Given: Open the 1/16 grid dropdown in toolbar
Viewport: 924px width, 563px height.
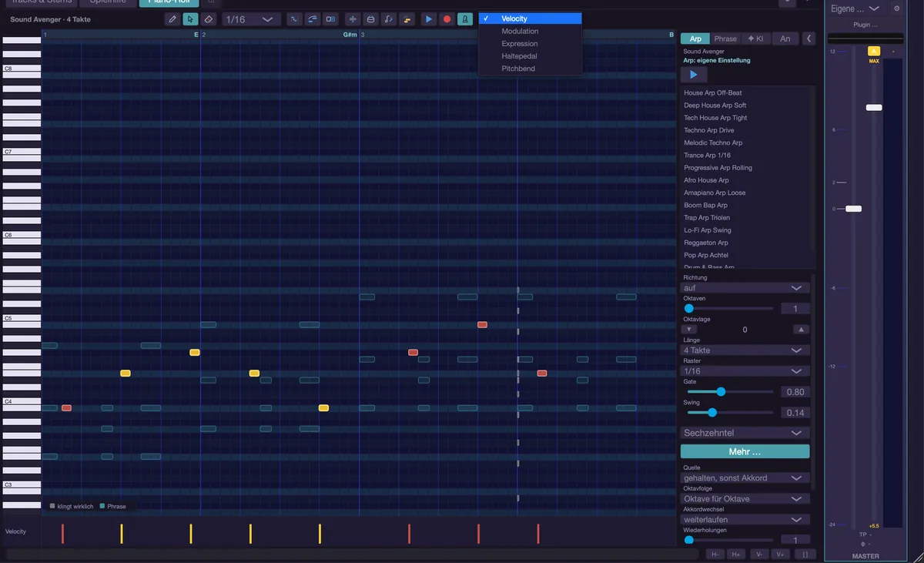Looking at the screenshot, I should (251, 19).
